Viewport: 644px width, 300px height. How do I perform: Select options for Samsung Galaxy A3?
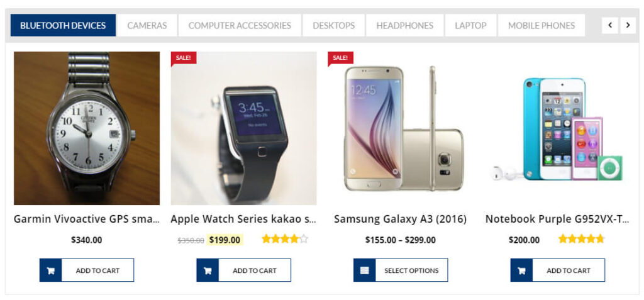[x=411, y=270]
